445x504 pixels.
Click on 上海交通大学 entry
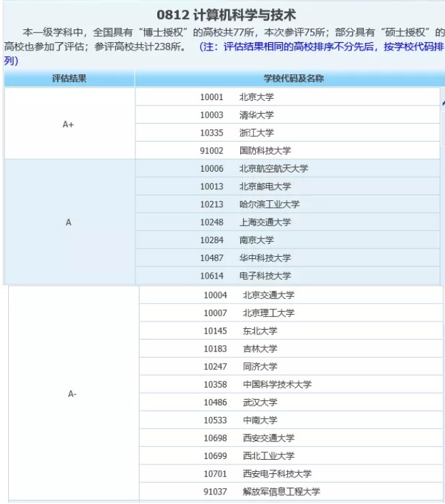[x=265, y=222]
